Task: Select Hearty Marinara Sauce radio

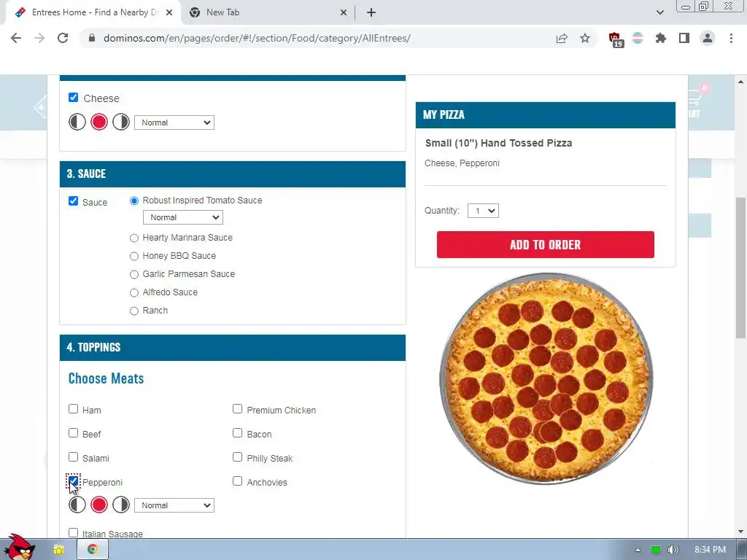Action: pyautogui.click(x=134, y=238)
